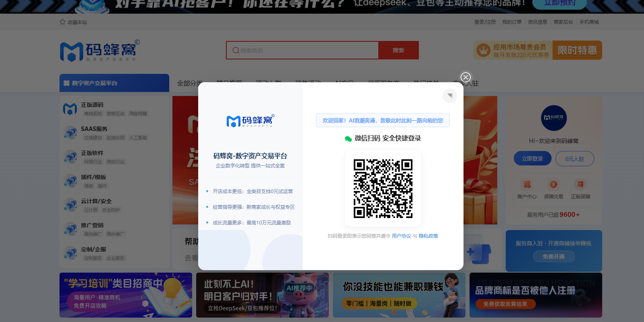
Task: Click the 保障交易 icon
Action: click(554, 184)
